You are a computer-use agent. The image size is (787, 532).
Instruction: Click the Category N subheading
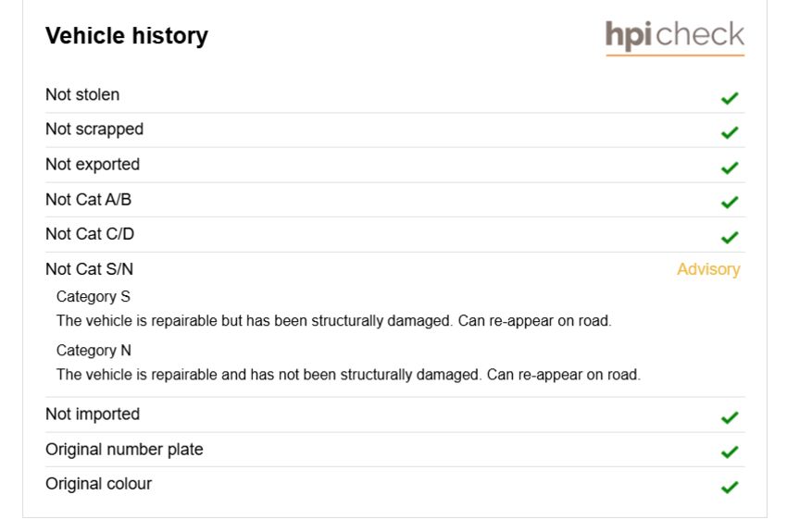(94, 351)
